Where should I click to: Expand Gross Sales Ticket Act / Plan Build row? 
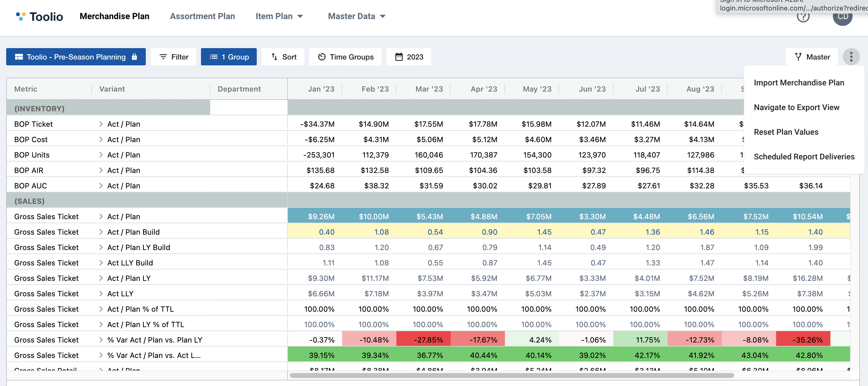click(x=101, y=232)
